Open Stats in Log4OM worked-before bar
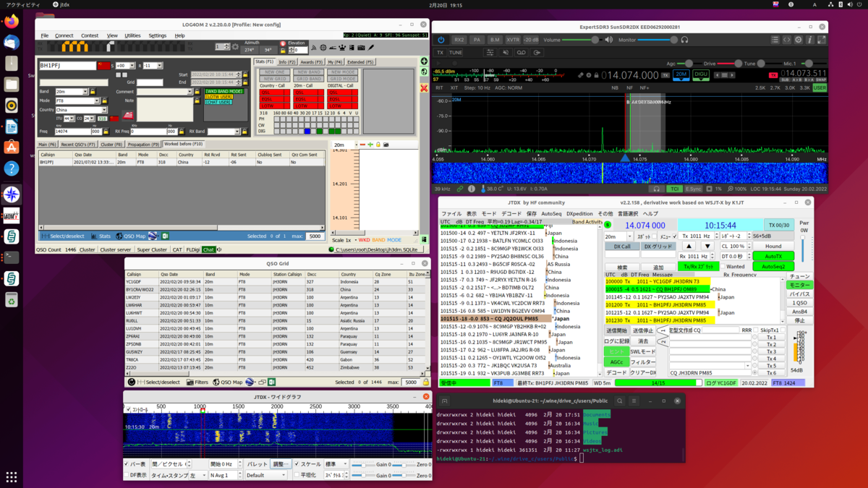The height and width of the screenshot is (488, 868). (x=101, y=236)
